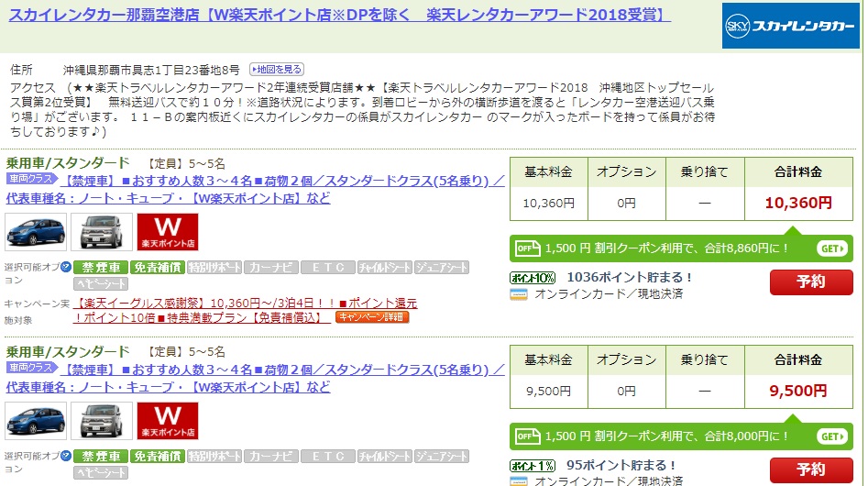Image resolution: width=868 pixels, height=486 pixels.
Task: Open the 地図を見る map button
Action: [x=277, y=69]
